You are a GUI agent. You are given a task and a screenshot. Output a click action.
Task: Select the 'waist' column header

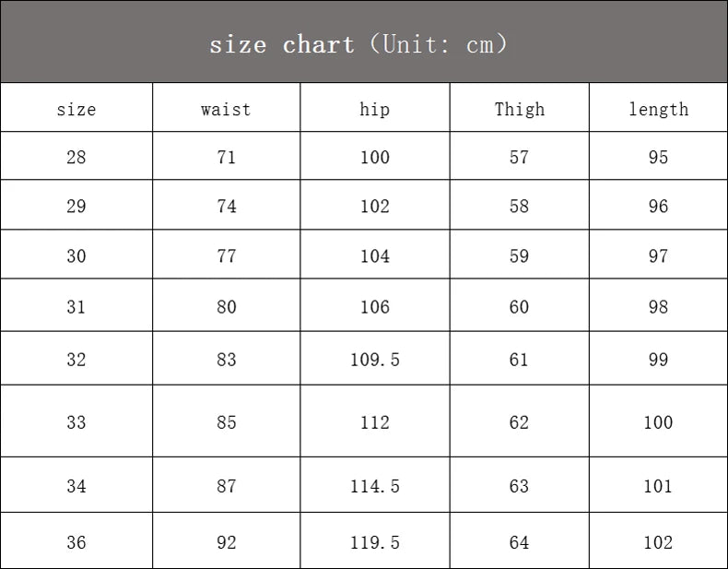(226, 109)
